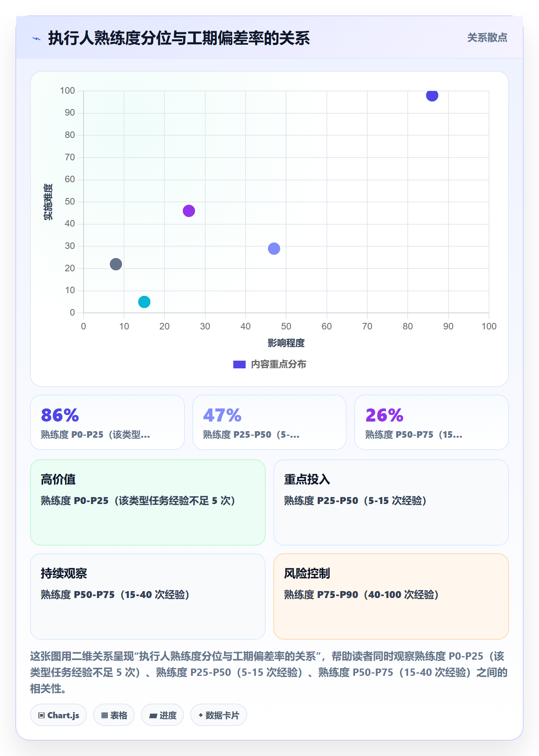
Task: Click the 86% statistic value
Action: point(60,415)
